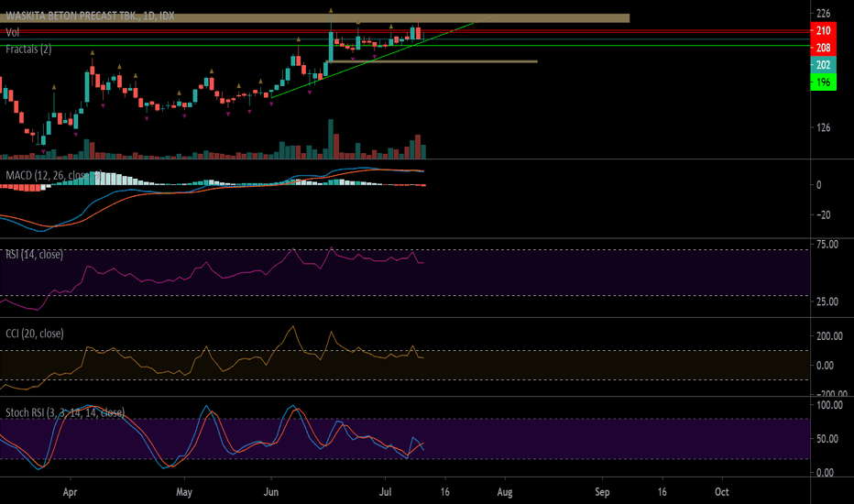This screenshot has width=854, height=504.
Task: Select the Vol indicator label
Action: (x=13, y=33)
